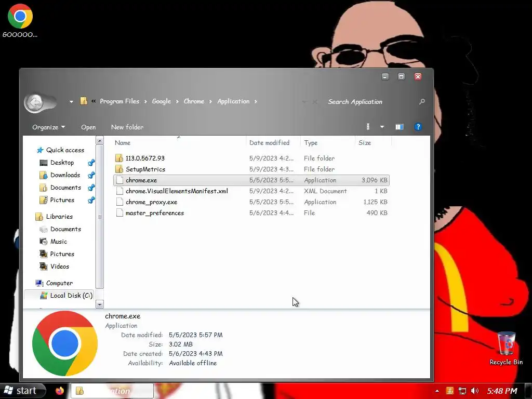
Task: Open the GOOOOO... Chrome desktop shortcut
Action: (20, 20)
